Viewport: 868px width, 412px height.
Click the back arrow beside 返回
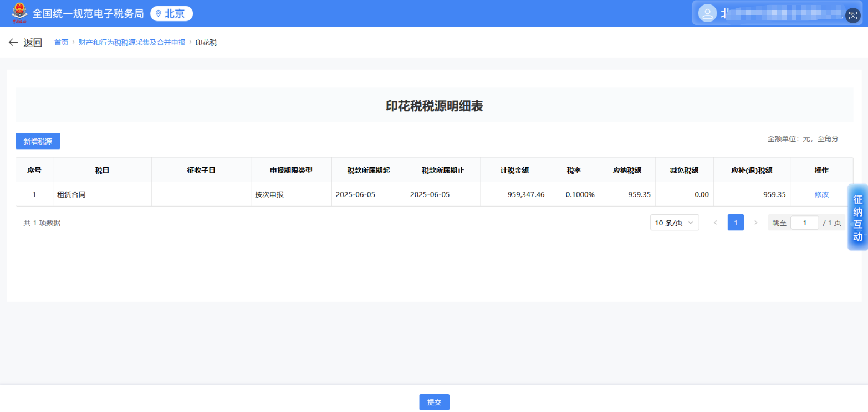[14, 42]
